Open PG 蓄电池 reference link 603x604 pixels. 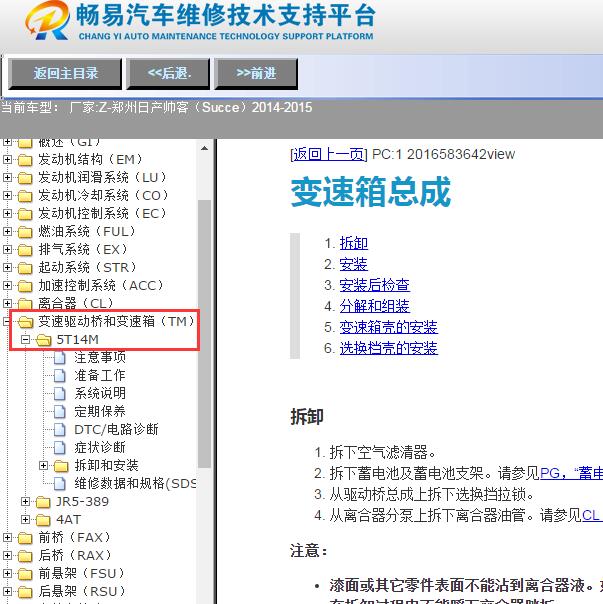pos(571,473)
